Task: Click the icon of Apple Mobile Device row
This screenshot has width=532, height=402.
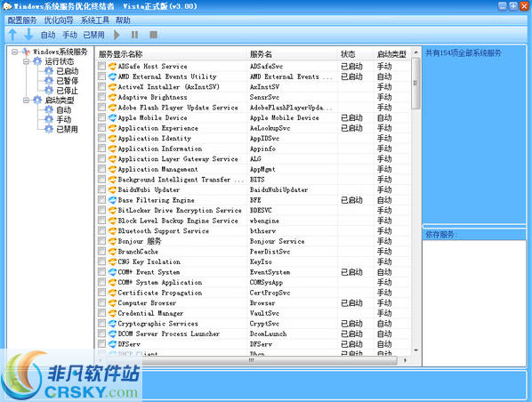Action: pos(112,117)
